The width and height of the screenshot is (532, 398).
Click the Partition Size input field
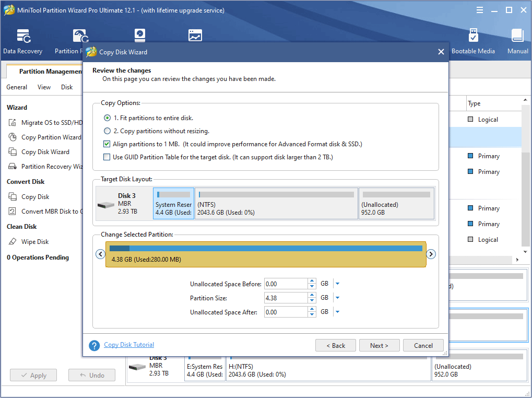(x=286, y=298)
